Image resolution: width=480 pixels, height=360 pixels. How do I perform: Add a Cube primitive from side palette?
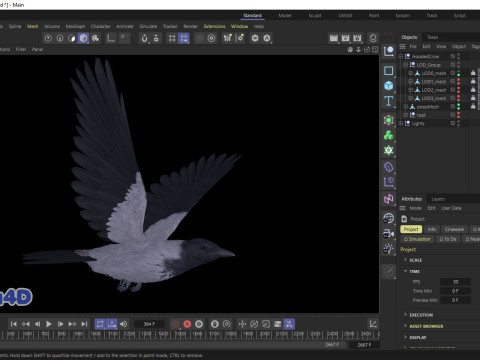(389, 86)
